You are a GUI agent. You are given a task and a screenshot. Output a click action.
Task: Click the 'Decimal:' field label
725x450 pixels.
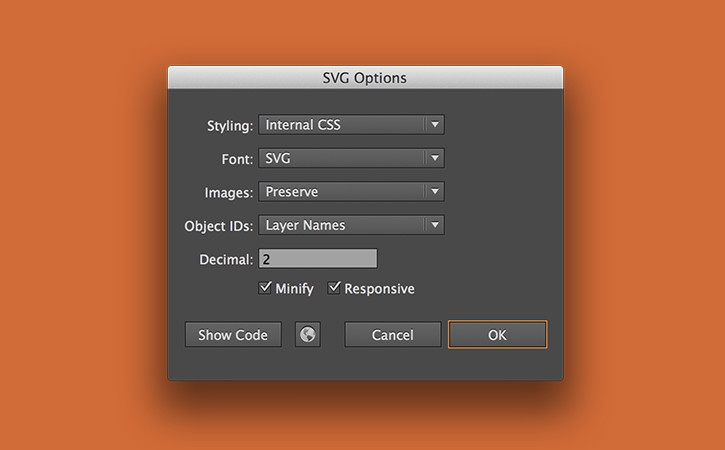click(x=226, y=260)
